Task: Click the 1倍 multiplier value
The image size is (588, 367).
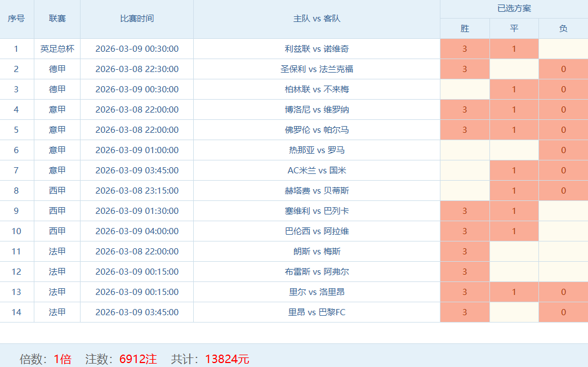Action: coord(63,359)
